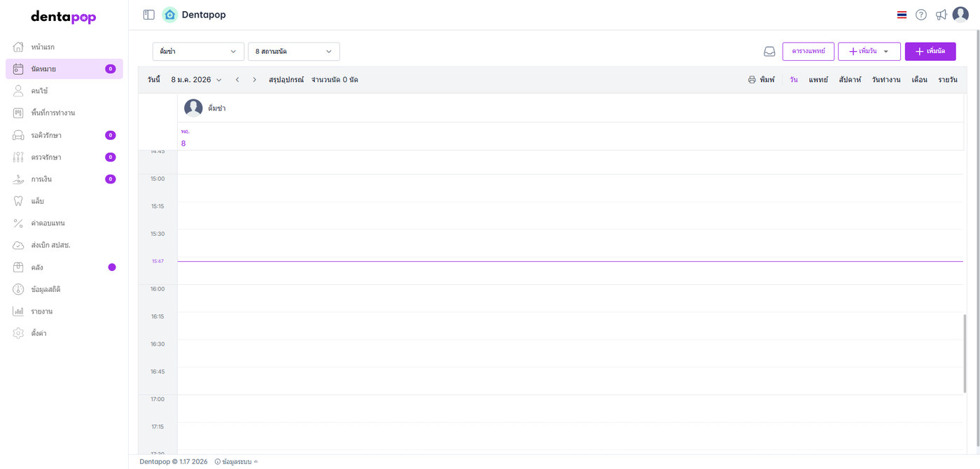The width and height of the screenshot is (980, 469).
Task: Switch language via Thai flag icon
Action: [x=902, y=15]
